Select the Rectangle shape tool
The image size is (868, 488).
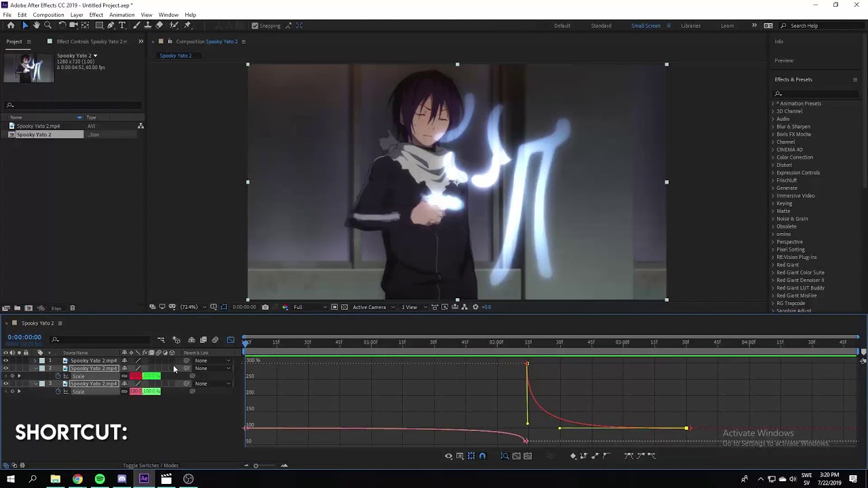[x=99, y=25]
